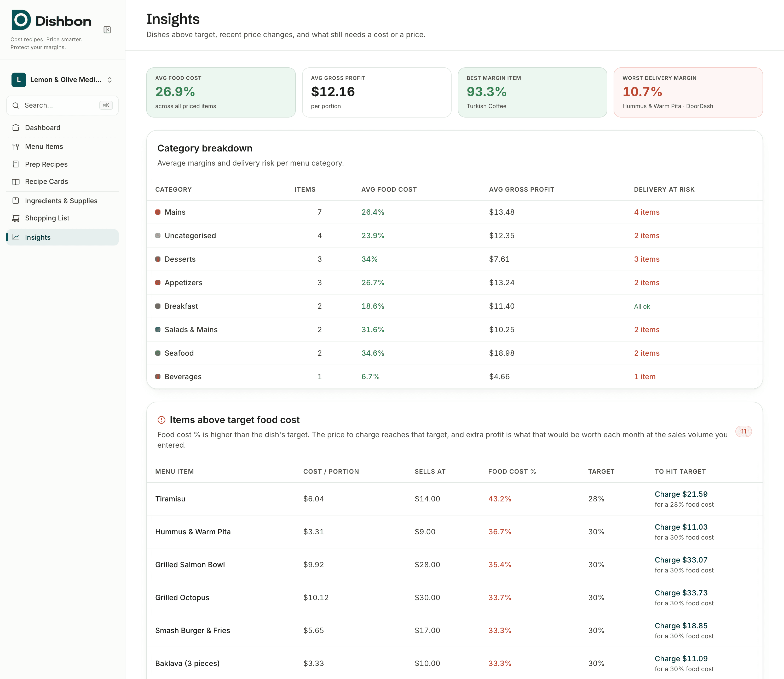The height and width of the screenshot is (679, 784).
Task: Click the Ingredients & Supplies box icon
Action: point(15,201)
